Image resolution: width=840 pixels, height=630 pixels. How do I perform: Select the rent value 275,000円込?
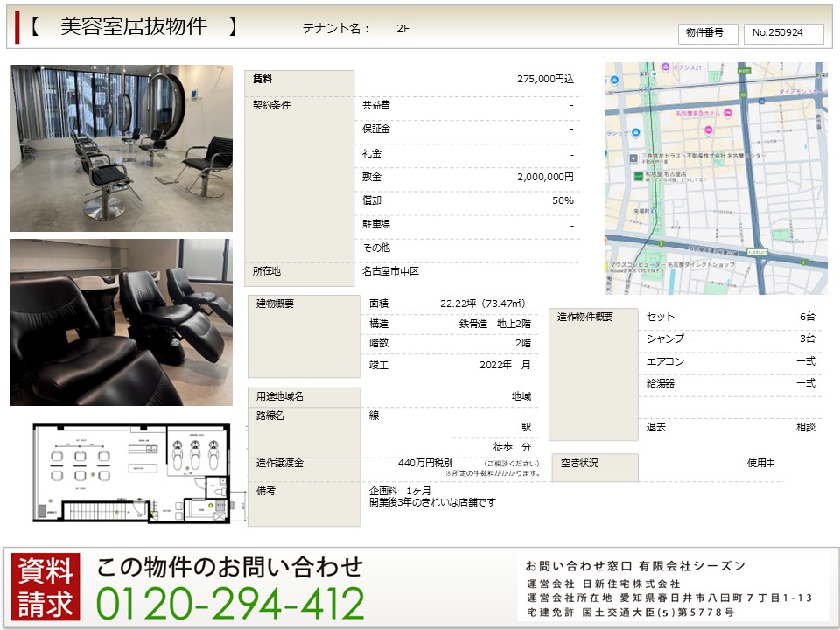[x=545, y=79]
